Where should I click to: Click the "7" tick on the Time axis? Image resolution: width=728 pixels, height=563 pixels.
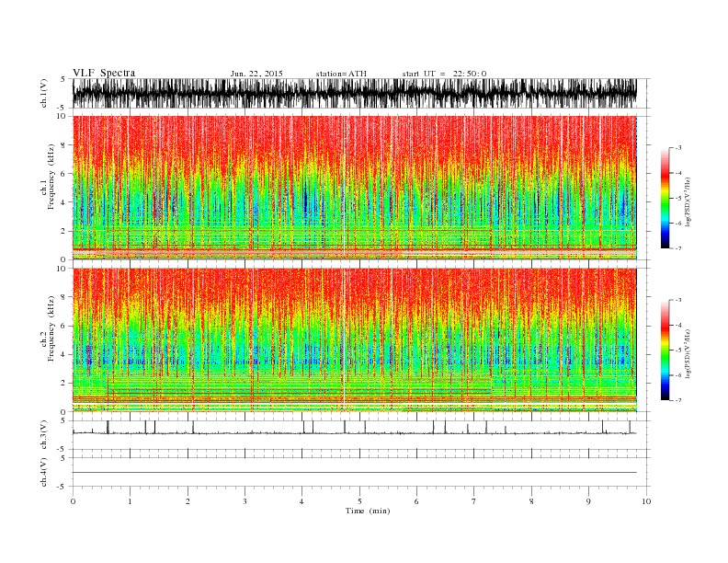(x=473, y=501)
